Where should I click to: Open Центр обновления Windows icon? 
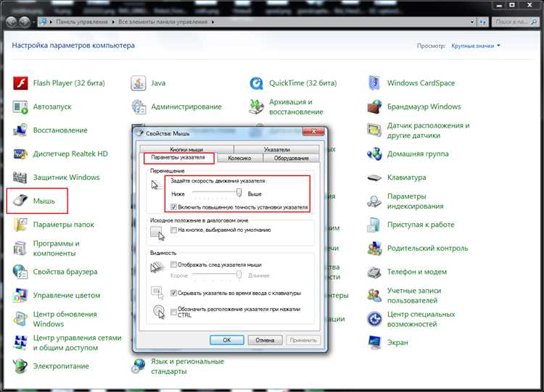pyautogui.click(x=20, y=319)
